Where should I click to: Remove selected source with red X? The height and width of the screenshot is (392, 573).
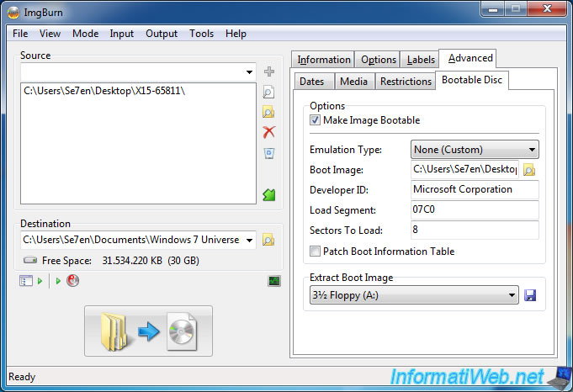coord(269,132)
